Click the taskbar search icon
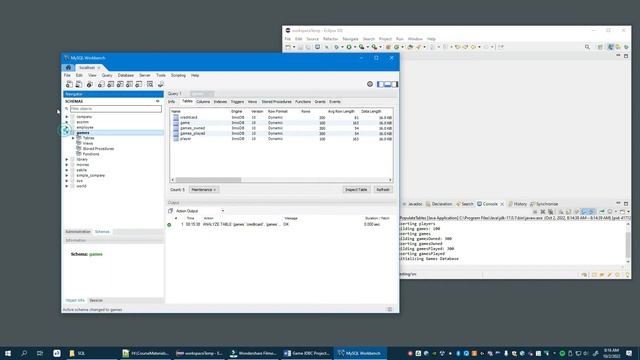 pyautogui.click(x=24, y=353)
